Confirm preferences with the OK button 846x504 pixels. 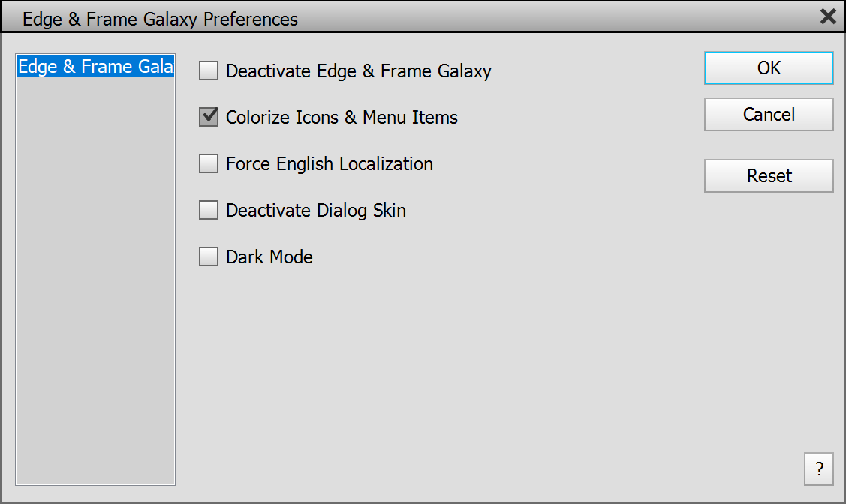point(769,68)
